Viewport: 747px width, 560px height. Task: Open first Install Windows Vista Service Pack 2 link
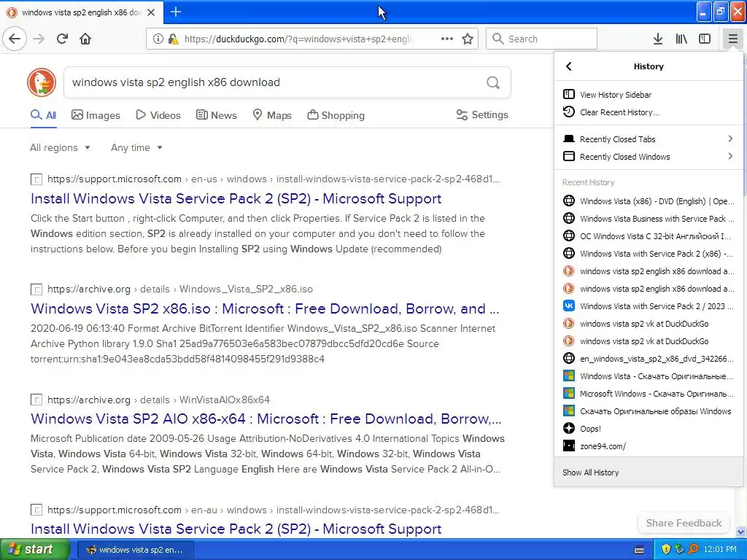tap(236, 198)
